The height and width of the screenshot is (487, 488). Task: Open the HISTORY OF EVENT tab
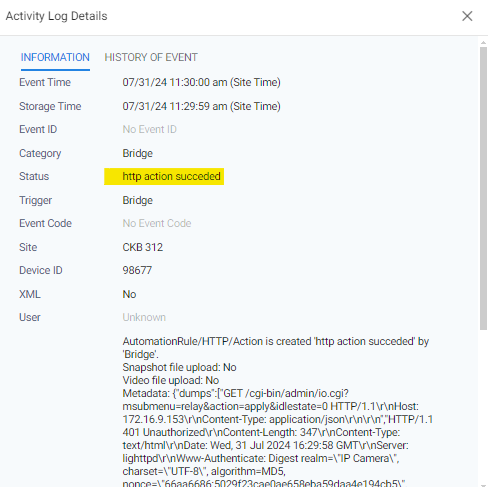(151, 57)
